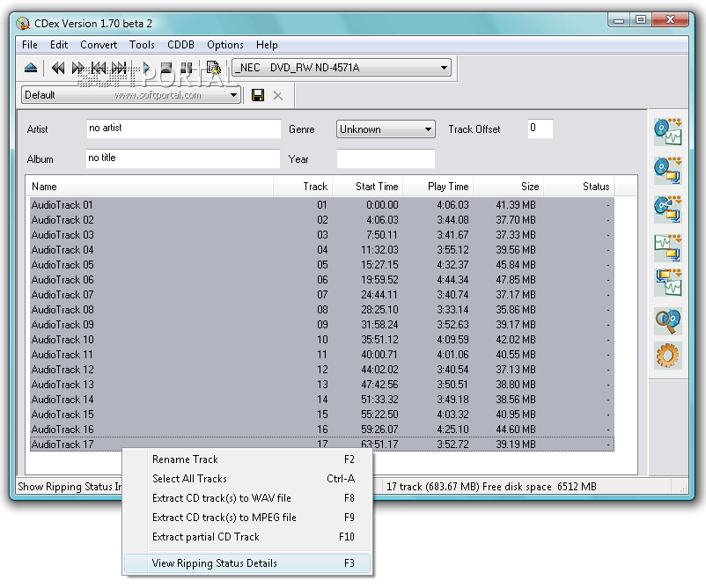Select the AudioTrack 13 row
Image resolution: width=706 pixels, height=588 pixels.
pos(322,385)
